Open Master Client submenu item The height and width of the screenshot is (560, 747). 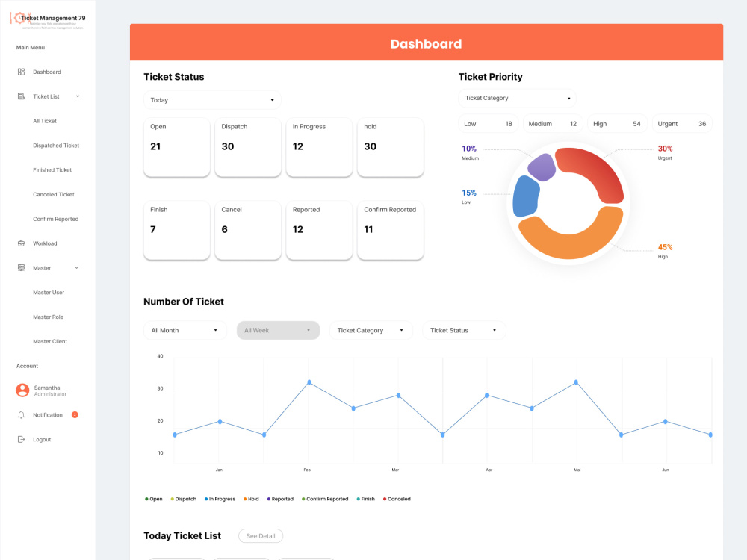[49, 341]
